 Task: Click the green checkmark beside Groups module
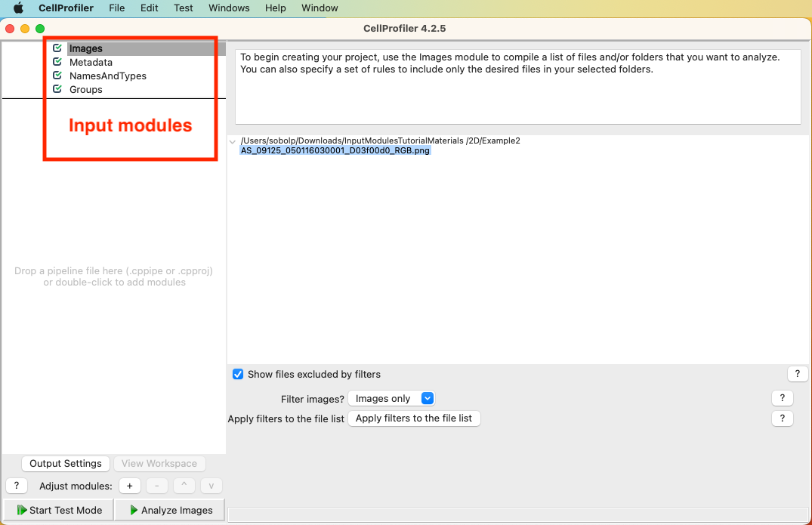[x=56, y=88]
